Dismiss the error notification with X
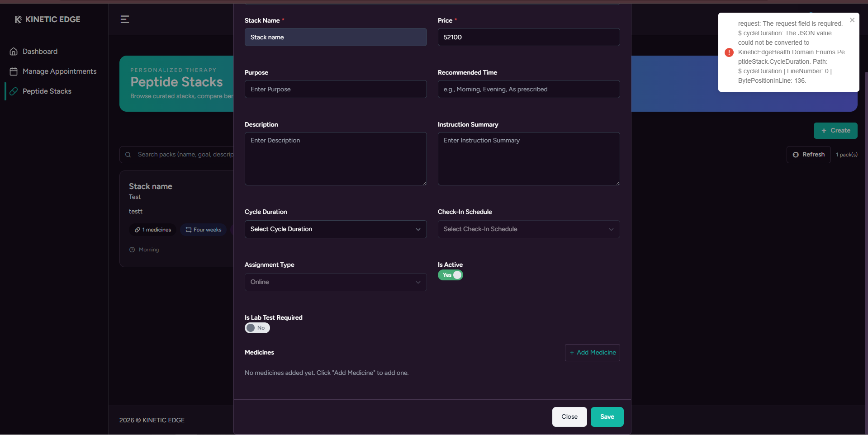Screen dimensions: 868x435 [x=852, y=20]
